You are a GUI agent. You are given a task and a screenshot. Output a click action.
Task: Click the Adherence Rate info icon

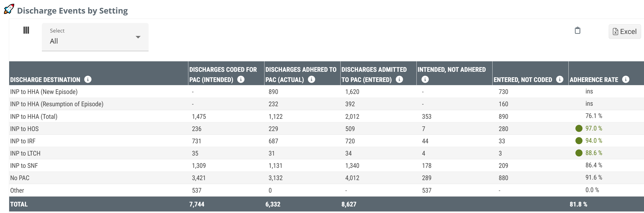tap(626, 79)
